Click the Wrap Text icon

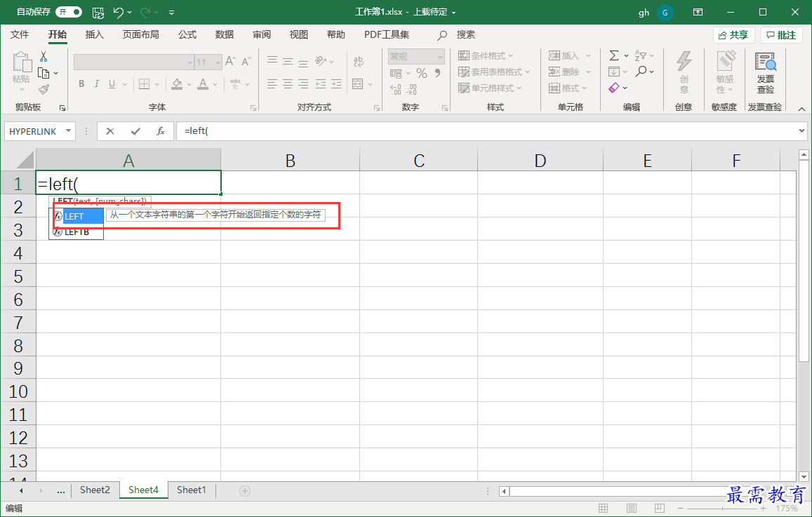[x=359, y=62]
